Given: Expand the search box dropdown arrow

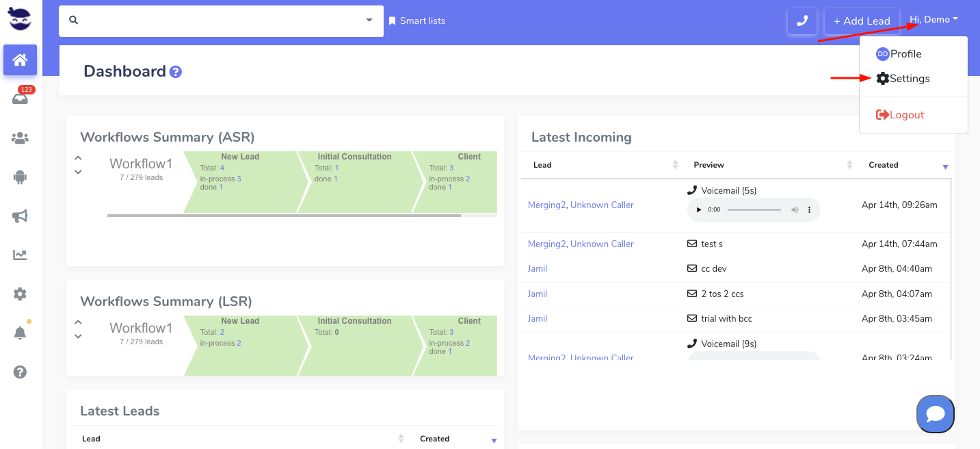Looking at the screenshot, I should pos(369,21).
